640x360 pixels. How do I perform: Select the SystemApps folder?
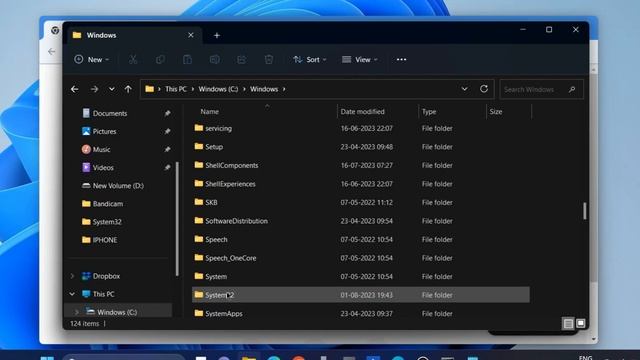[x=361, y=313]
